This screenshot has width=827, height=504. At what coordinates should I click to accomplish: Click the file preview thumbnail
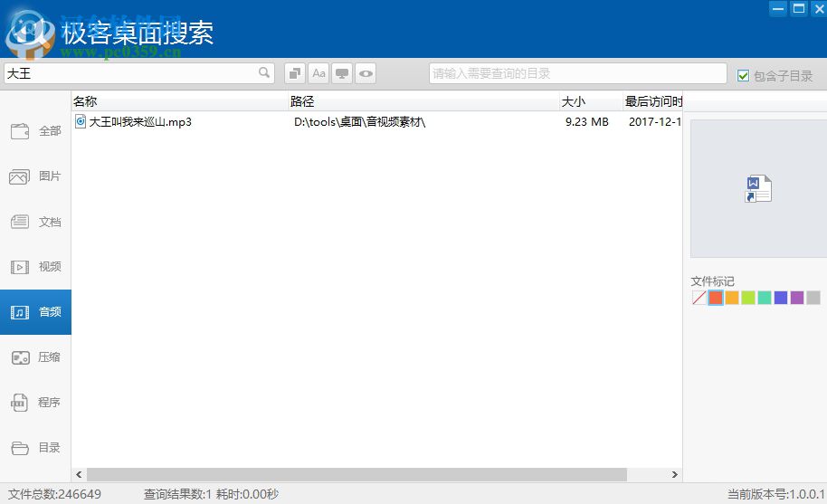pyautogui.click(x=758, y=189)
